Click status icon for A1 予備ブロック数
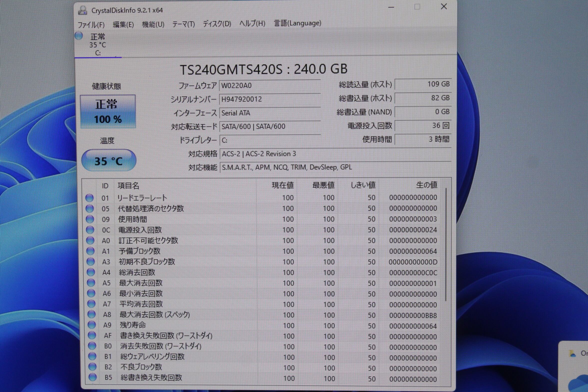Viewport: 588px width, 392px height. (x=90, y=251)
